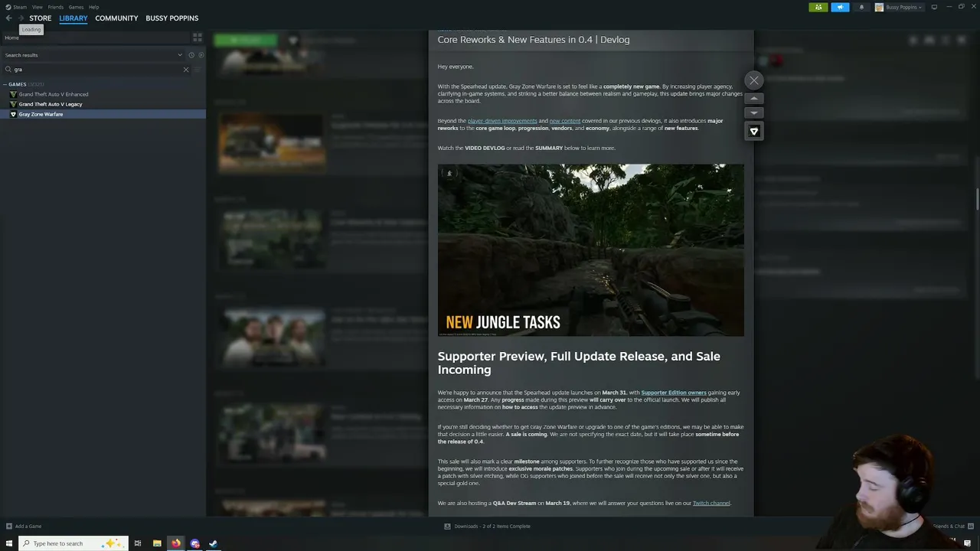Open the Help menu

93,7
